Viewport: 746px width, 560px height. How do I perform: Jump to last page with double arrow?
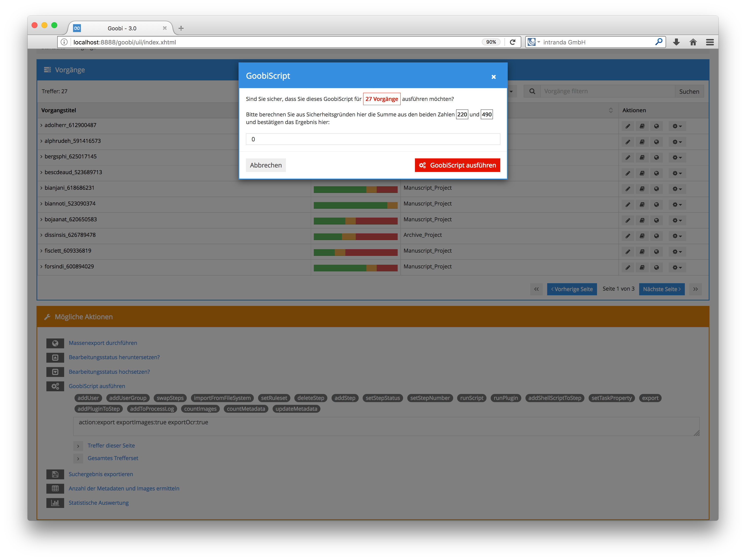(x=695, y=289)
